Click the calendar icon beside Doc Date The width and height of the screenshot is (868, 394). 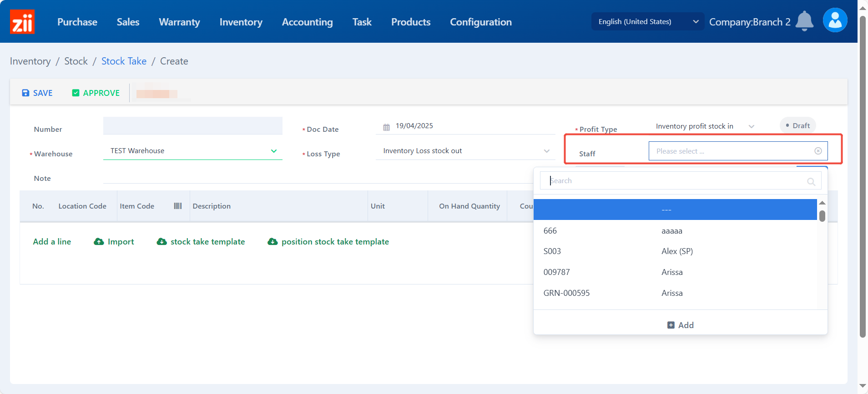(386, 127)
